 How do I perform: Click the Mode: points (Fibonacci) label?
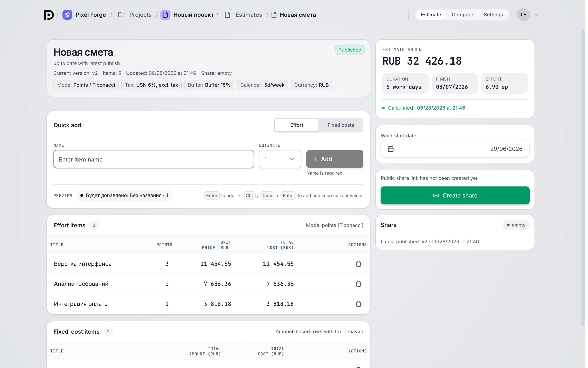click(335, 225)
